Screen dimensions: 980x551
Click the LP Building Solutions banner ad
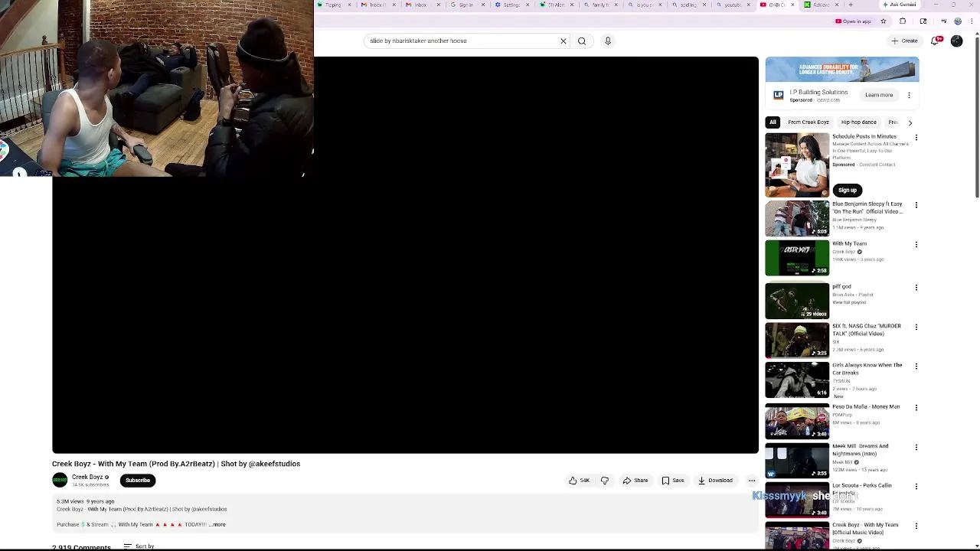(x=842, y=69)
